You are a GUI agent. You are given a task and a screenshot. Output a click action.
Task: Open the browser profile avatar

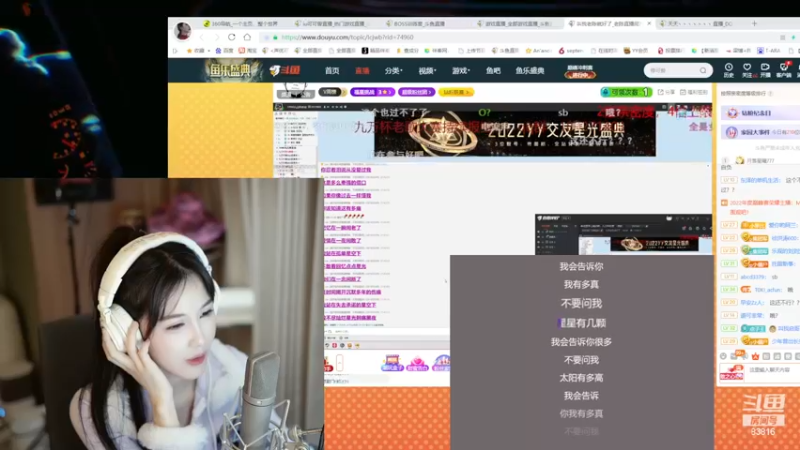point(183,30)
